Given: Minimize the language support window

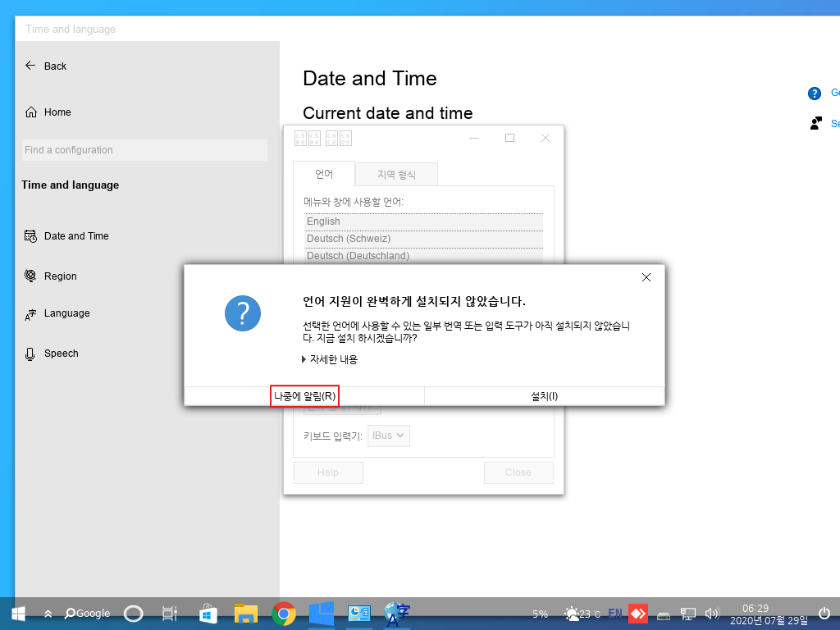Looking at the screenshot, I should point(473,138).
